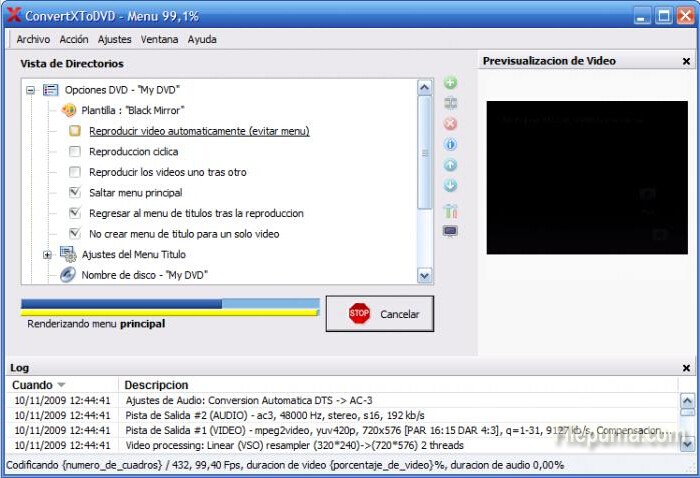
Task: Uncheck Saltar menu principal
Action: (75, 192)
